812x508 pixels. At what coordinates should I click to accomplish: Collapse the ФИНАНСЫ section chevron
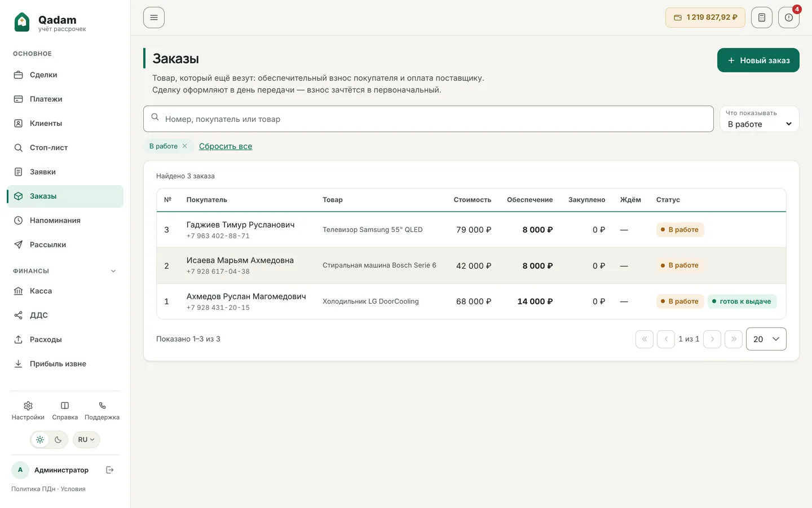113,271
